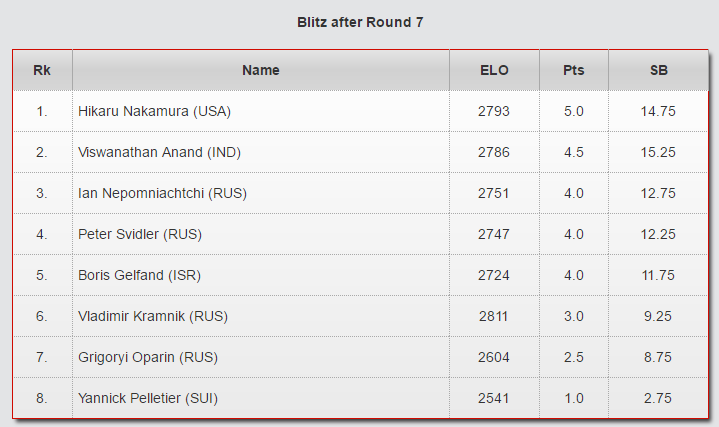Viewport: 719px width, 427px height.
Task: Open Viswanathan Anand (IND) entry
Action: pyautogui.click(x=159, y=153)
